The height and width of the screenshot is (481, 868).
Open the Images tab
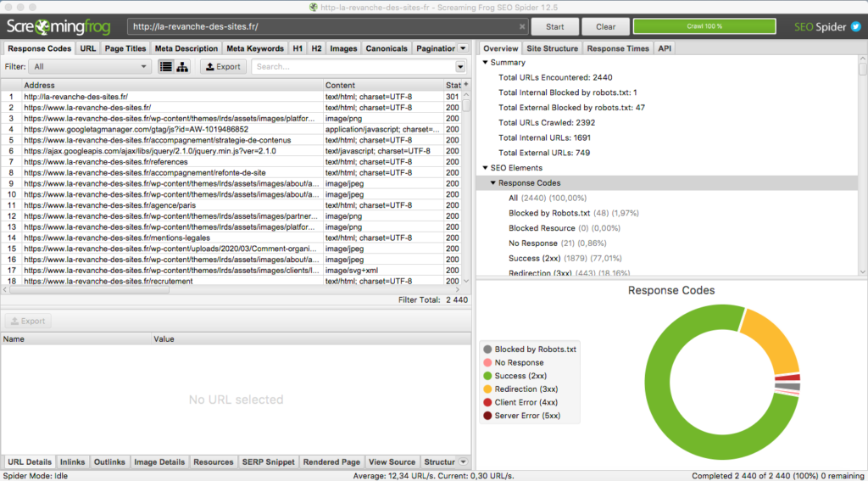pyautogui.click(x=343, y=48)
